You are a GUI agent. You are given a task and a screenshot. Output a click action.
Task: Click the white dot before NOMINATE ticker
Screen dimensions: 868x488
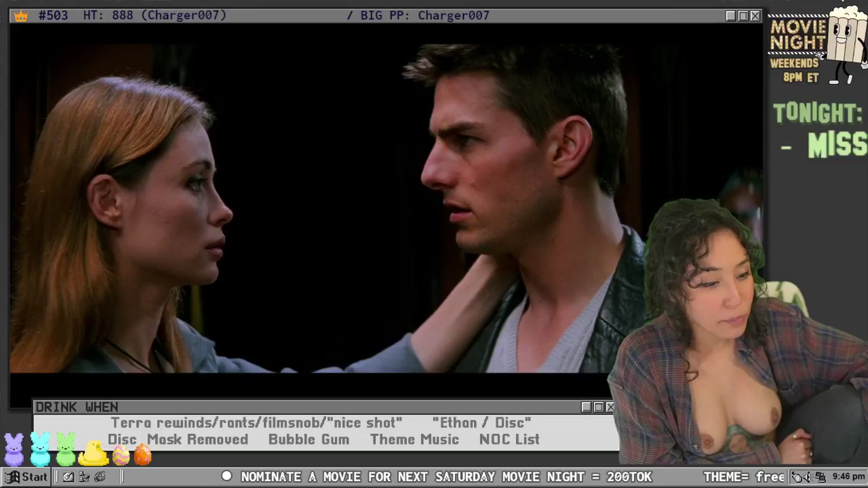click(226, 476)
